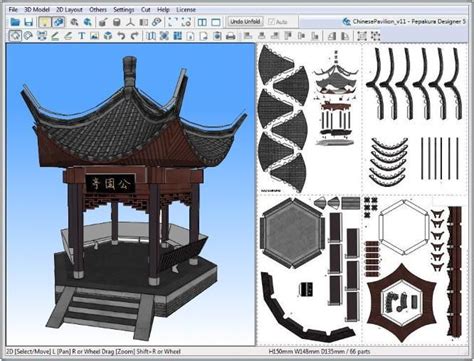The width and height of the screenshot is (474, 361).
Task: Select the 3D cube icon in second toolbar
Action: coord(108,36)
